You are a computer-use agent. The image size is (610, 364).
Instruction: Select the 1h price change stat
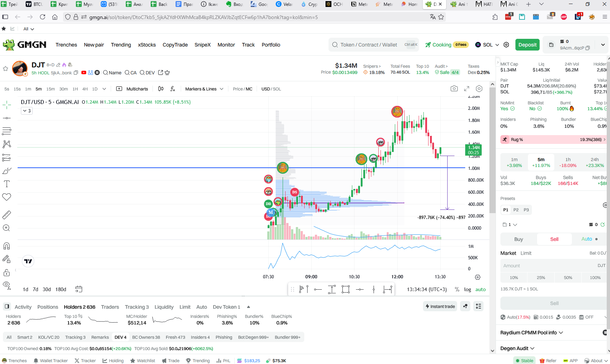point(568,162)
